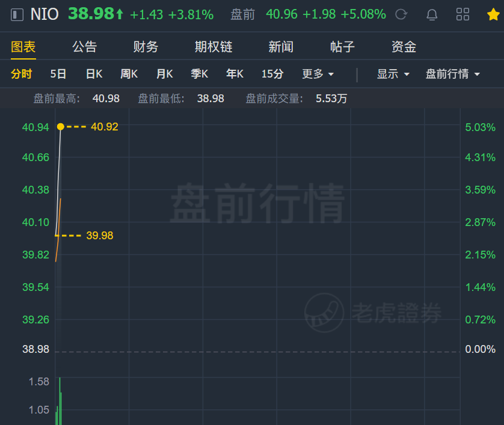
Task: Click the 盘前最高 value 40.98
Action: (x=106, y=99)
